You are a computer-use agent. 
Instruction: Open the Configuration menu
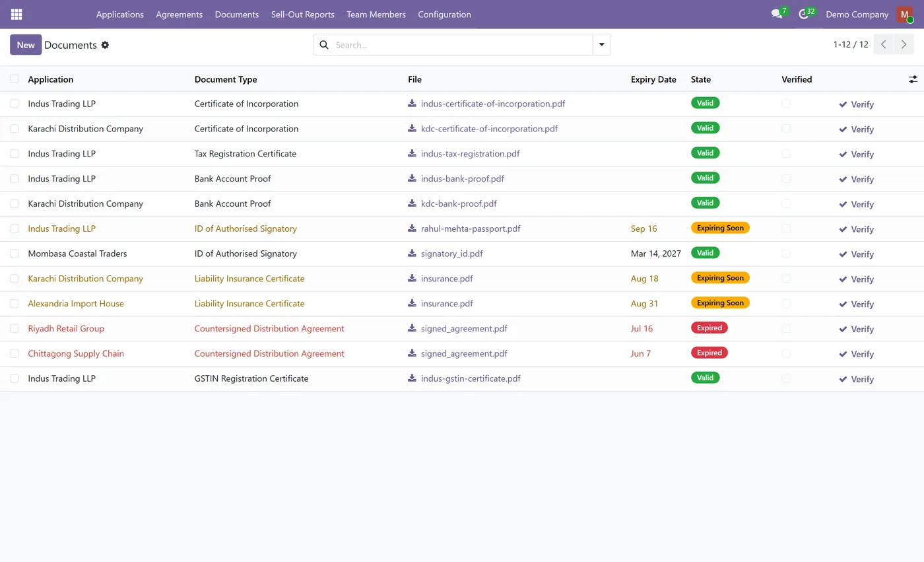pyautogui.click(x=445, y=14)
